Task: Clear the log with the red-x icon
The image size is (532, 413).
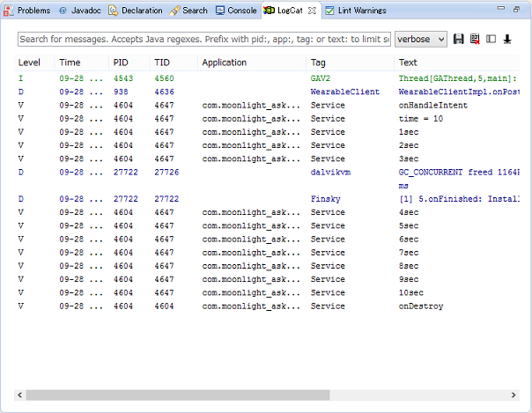Action: (x=475, y=39)
